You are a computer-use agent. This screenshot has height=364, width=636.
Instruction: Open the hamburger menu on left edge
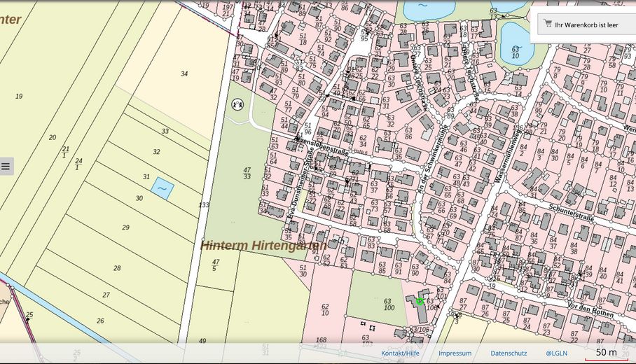click(x=6, y=166)
